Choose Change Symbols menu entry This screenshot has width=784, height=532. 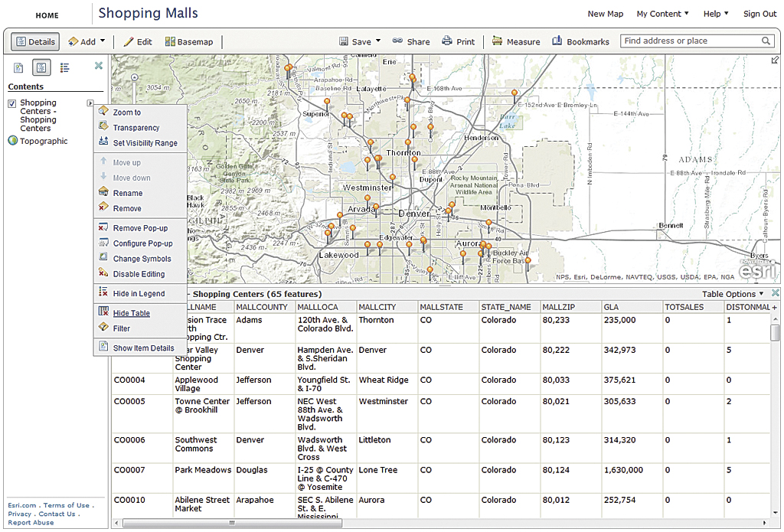(x=141, y=259)
